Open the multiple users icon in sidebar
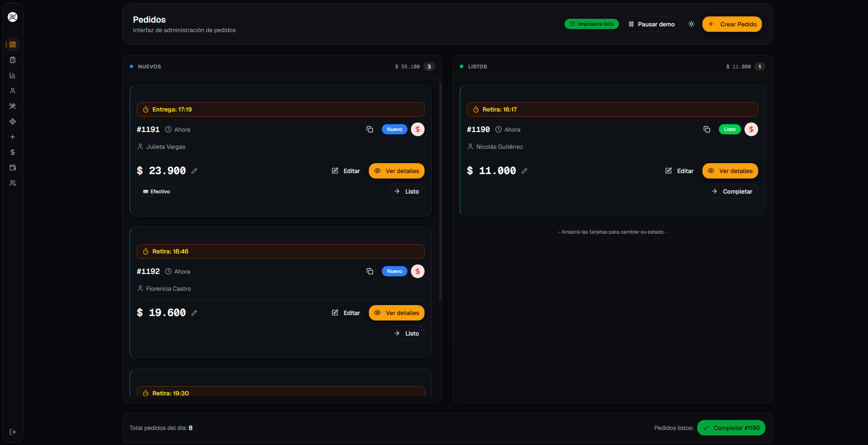The width and height of the screenshot is (868, 445). click(x=13, y=183)
